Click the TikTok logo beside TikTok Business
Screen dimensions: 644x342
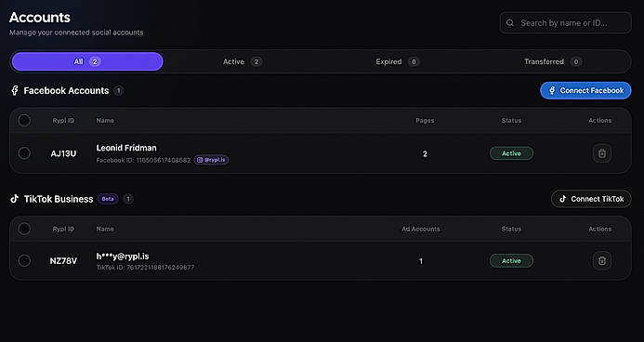tap(15, 199)
